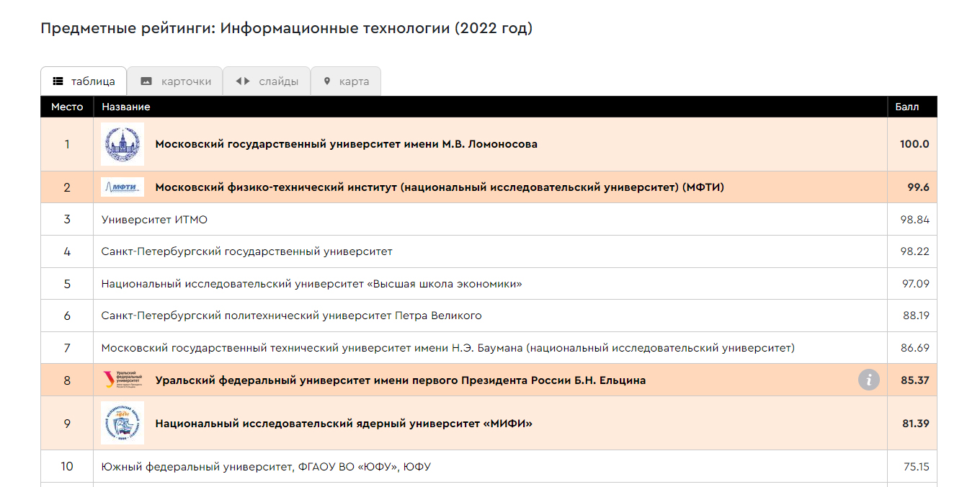The height and width of the screenshot is (487, 980).
Task: Select Южный федеральный университет row name
Action: [266, 467]
